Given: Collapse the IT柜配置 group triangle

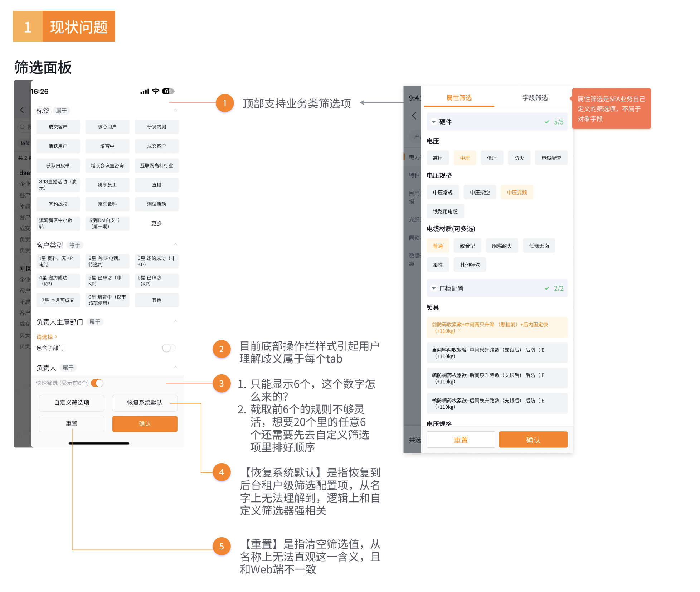Looking at the screenshot, I should click(x=433, y=288).
